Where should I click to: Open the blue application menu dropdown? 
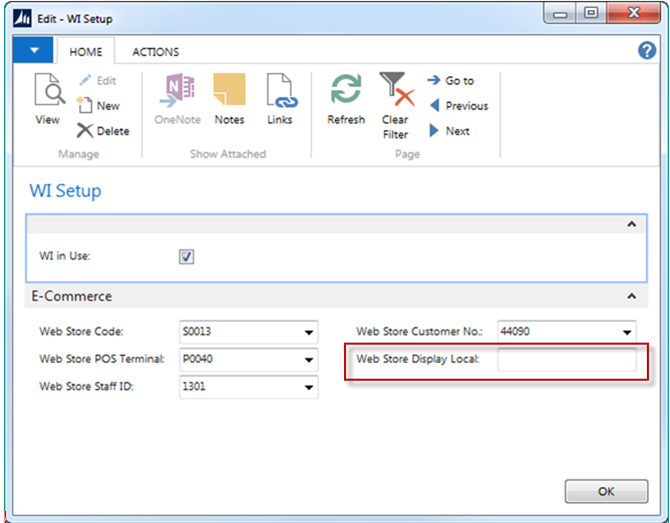pos(33,50)
